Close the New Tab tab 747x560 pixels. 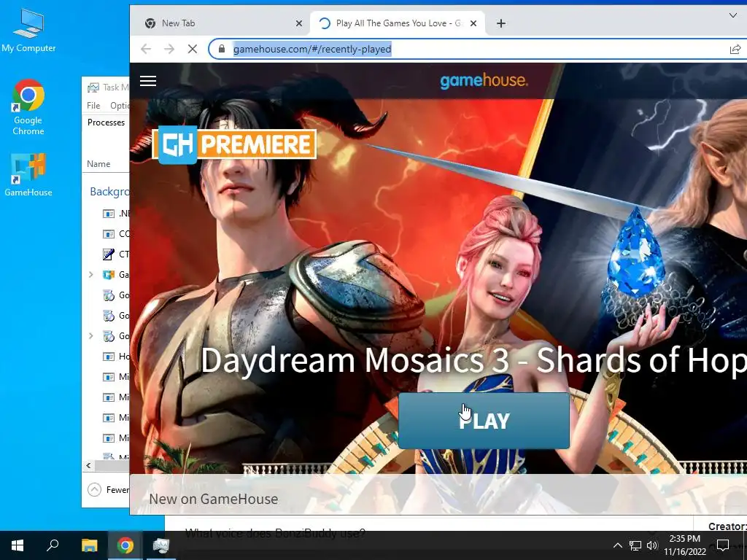coord(298,23)
